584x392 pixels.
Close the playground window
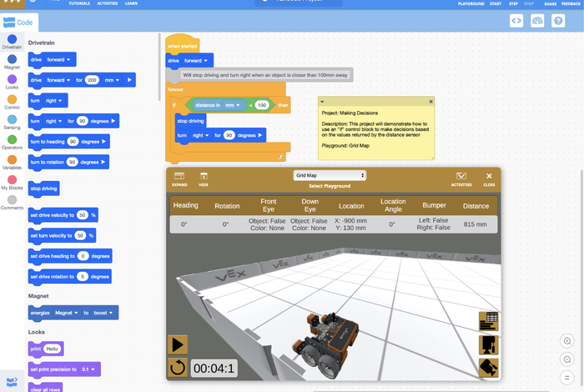click(489, 179)
